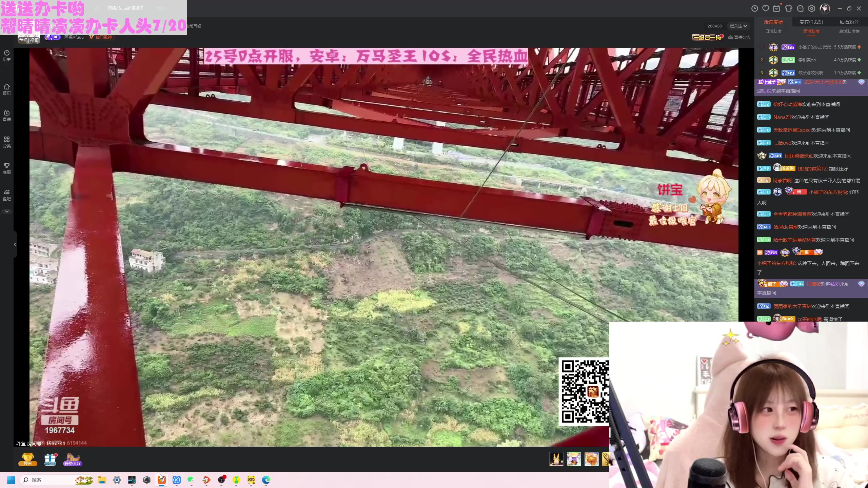Viewport: 868px width, 488px height.
Task: Open the T-shirt skin icon
Action: tap(789, 8)
